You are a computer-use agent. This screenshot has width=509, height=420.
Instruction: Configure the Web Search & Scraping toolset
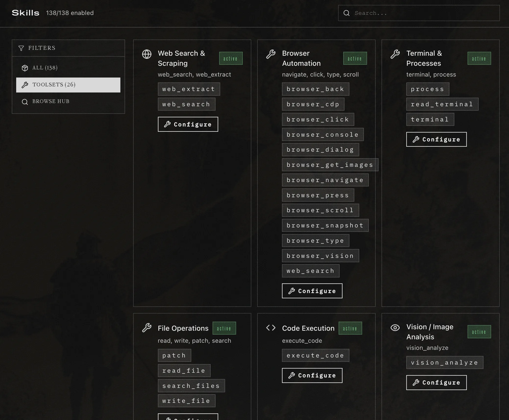click(x=188, y=124)
